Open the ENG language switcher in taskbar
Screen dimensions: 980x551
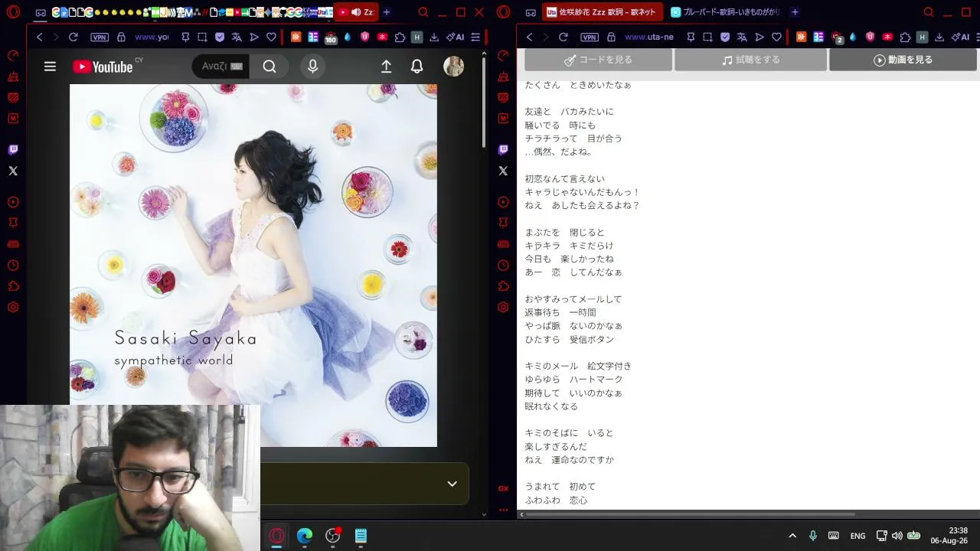tap(857, 536)
